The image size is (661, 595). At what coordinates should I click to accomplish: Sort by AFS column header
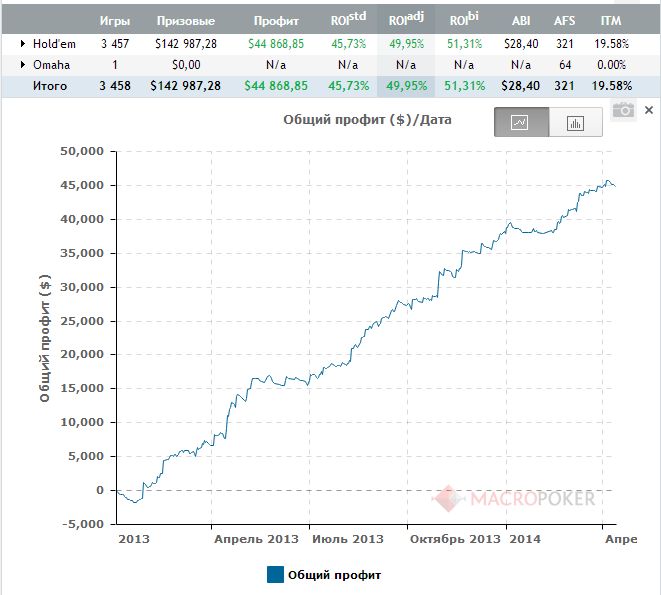[564, 21]
